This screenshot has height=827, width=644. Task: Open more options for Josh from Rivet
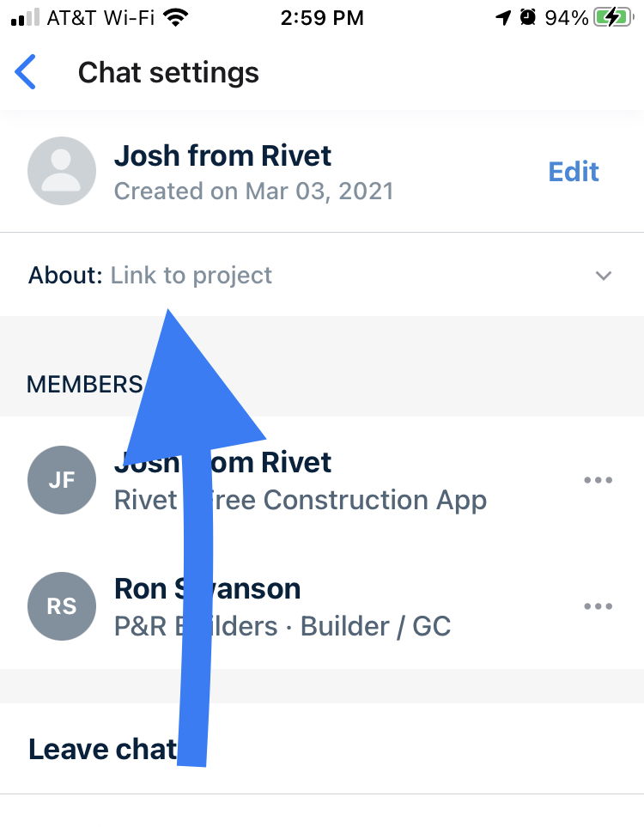coord(598,480)
